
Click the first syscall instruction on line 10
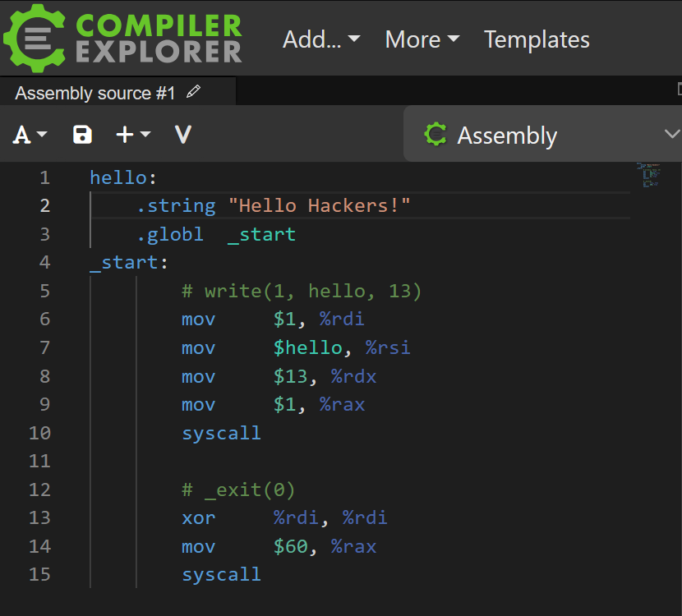[221, 433]
